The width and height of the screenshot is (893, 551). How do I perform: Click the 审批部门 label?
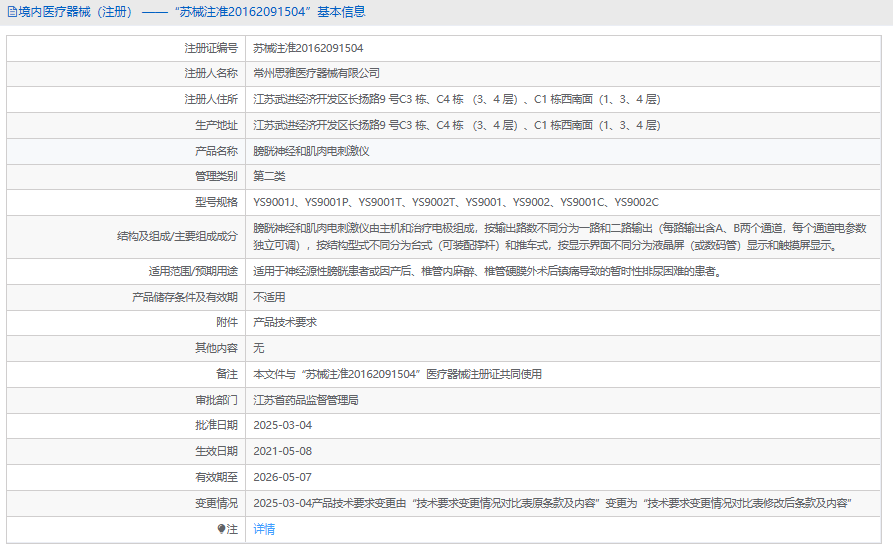[x=216, y=401]
